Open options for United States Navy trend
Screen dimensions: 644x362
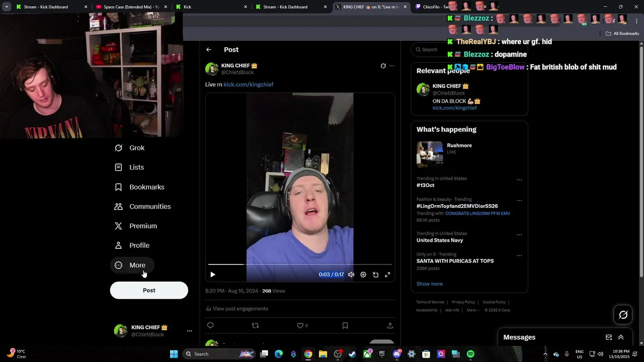tap(519, 234)
